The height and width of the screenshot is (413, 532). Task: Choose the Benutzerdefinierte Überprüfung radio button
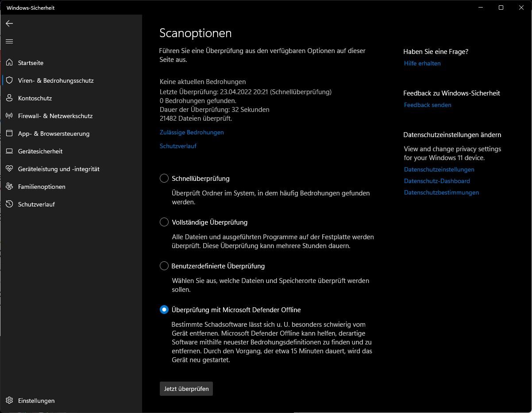click(164, 266)
